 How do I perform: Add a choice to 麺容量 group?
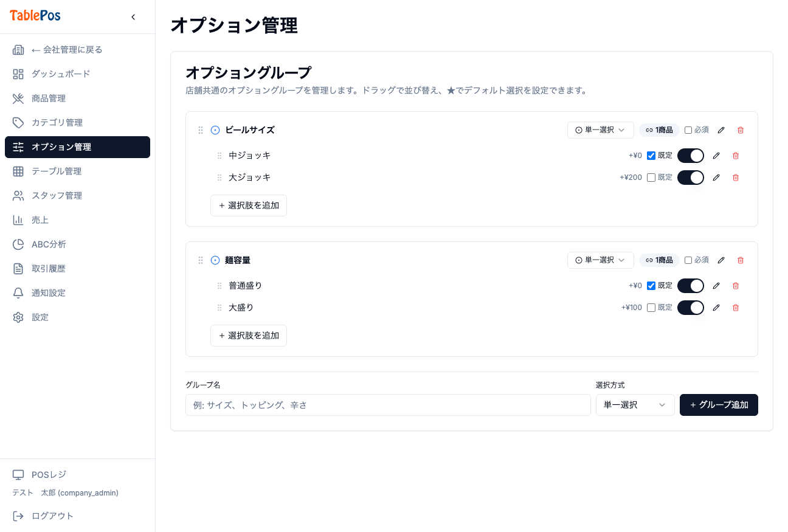[x=249, y=336]
